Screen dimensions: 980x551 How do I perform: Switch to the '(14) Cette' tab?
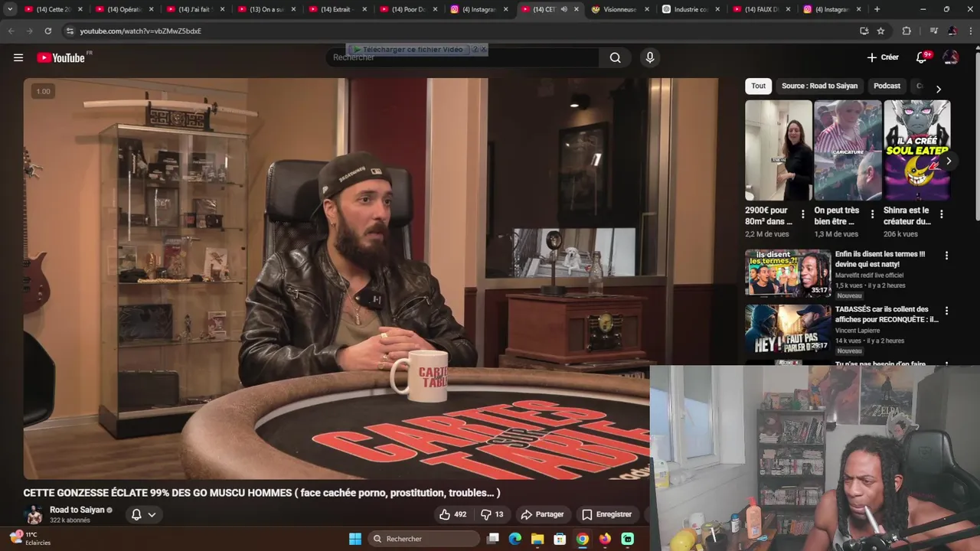click(x=54, y=9)
